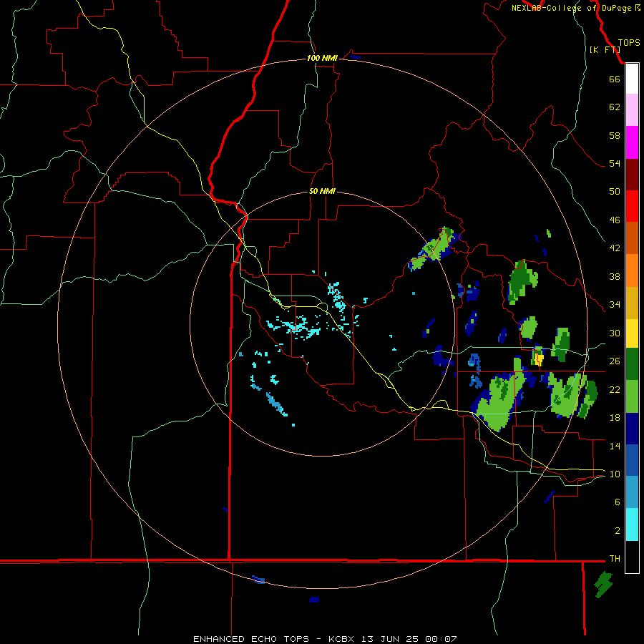Select the 18 legend label
The width and height of the screenshot is (644, 644).
615,418
